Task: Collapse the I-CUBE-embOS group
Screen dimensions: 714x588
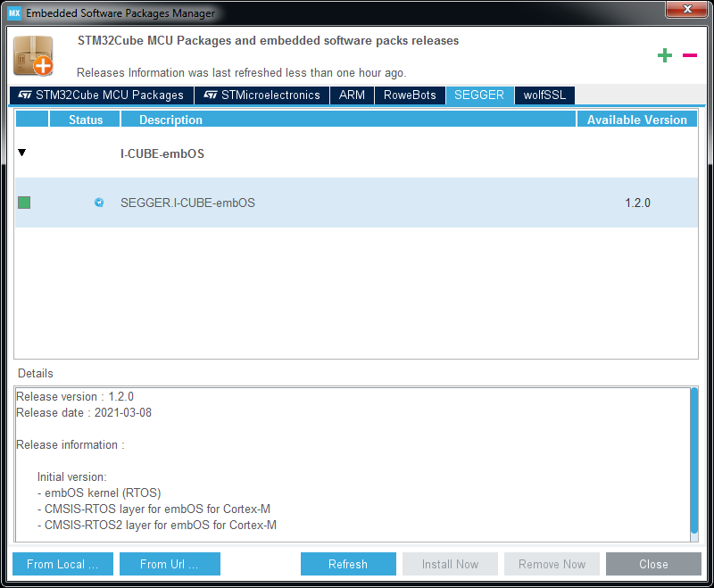Action: pyautogui.click(x=21, y=153)
